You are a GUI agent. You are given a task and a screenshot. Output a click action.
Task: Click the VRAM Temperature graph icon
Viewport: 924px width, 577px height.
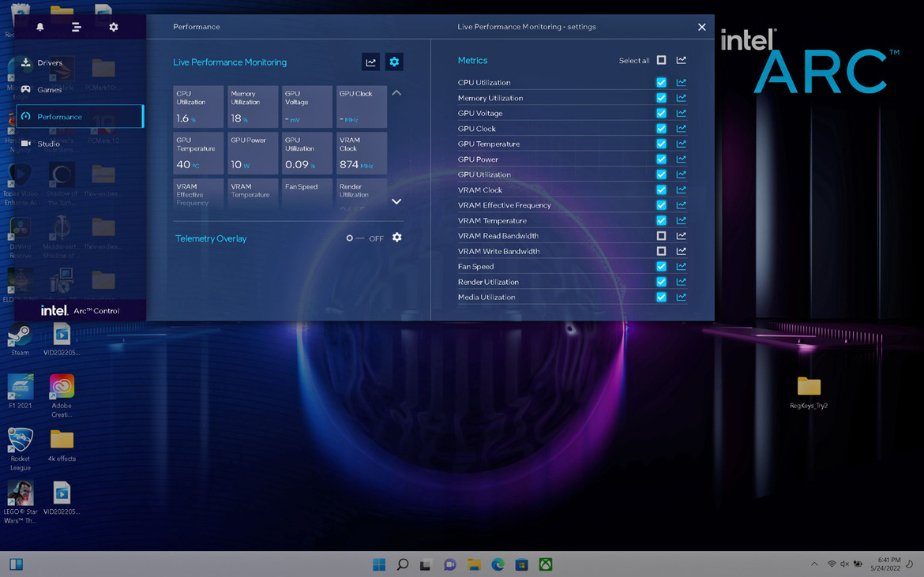(682, 220)
